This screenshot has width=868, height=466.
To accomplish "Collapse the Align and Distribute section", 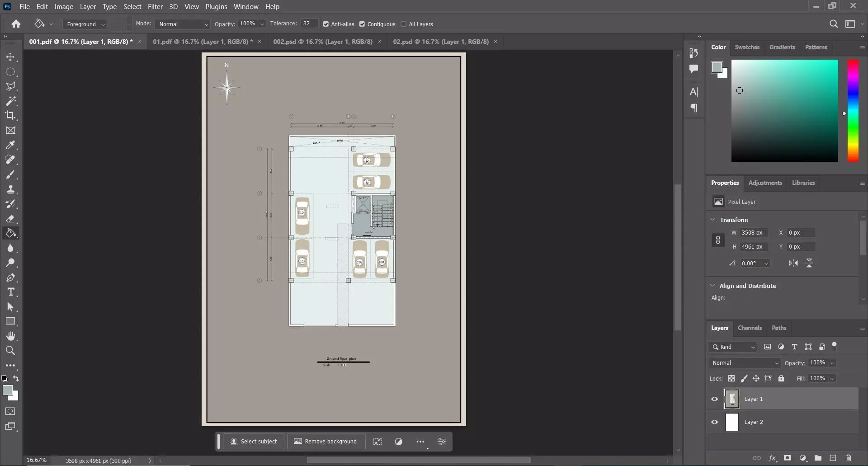I will pos(713,286).
